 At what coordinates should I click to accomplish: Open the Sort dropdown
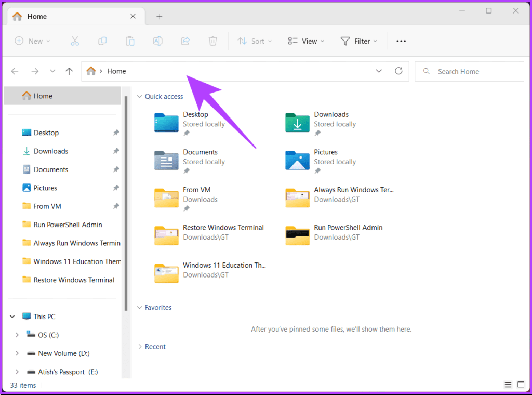coord(255,41)
